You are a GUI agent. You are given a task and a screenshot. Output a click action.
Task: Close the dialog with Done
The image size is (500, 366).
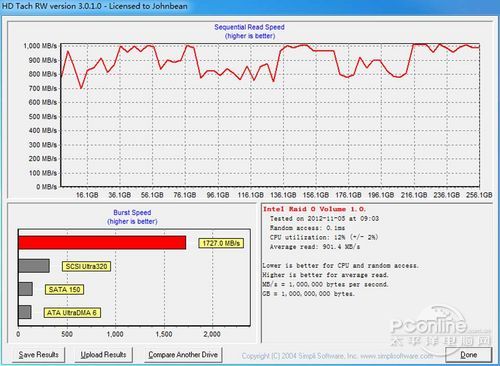point(468,355)
